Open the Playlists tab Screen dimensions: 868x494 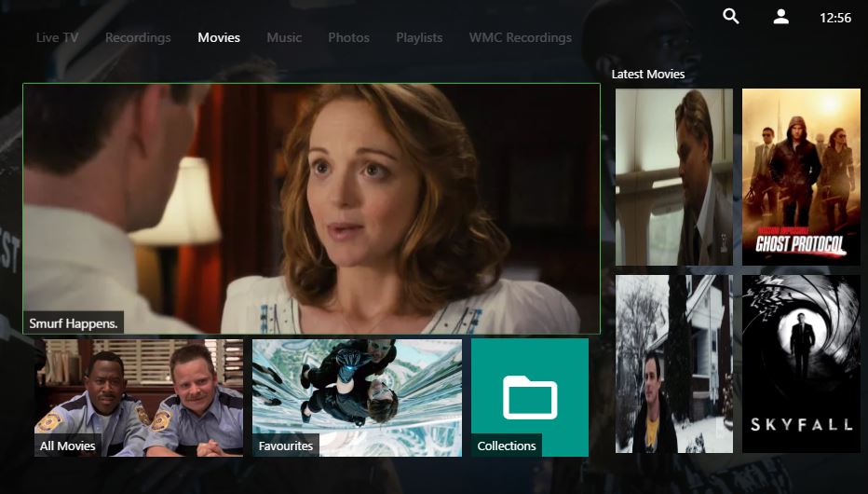click(419, 37)
